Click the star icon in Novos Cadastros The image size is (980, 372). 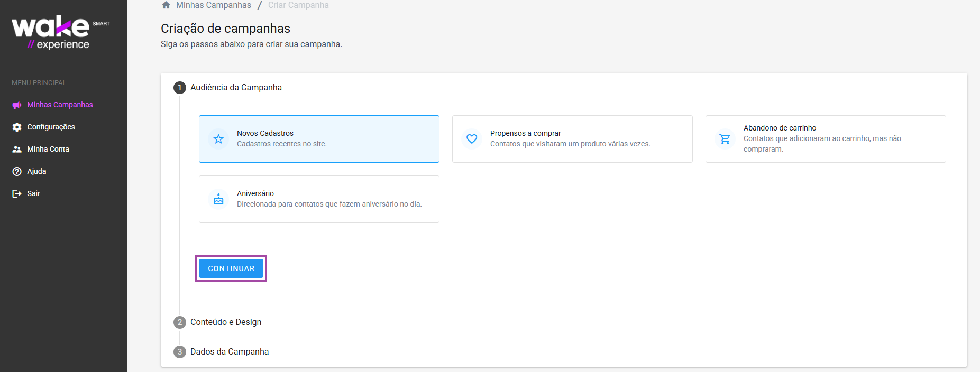[x=218, y=139]
